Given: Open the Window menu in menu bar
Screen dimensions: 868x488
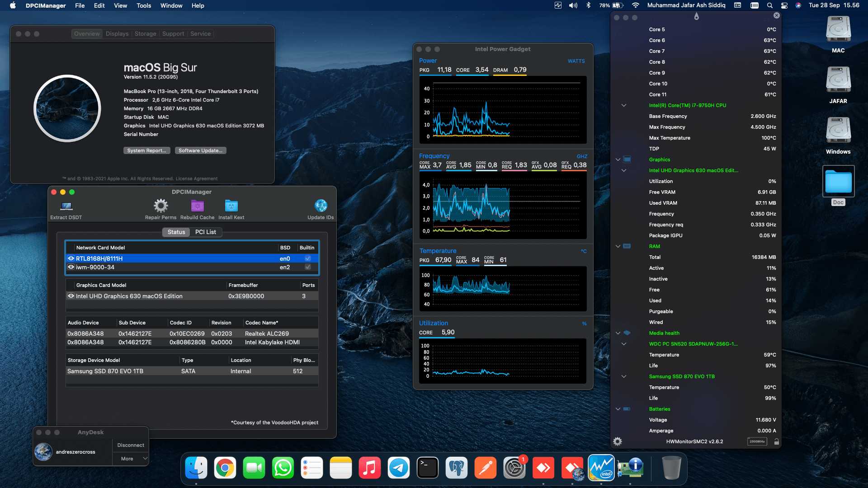Looking at the screenshot, I should [x=171, y=5].
